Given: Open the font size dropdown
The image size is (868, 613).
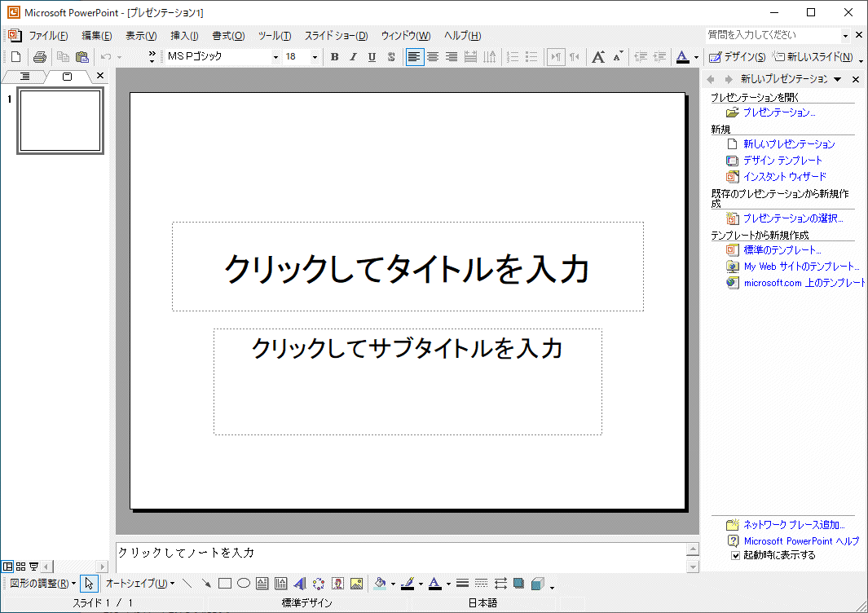Looking at the screenshot, I should pos(314,56).
